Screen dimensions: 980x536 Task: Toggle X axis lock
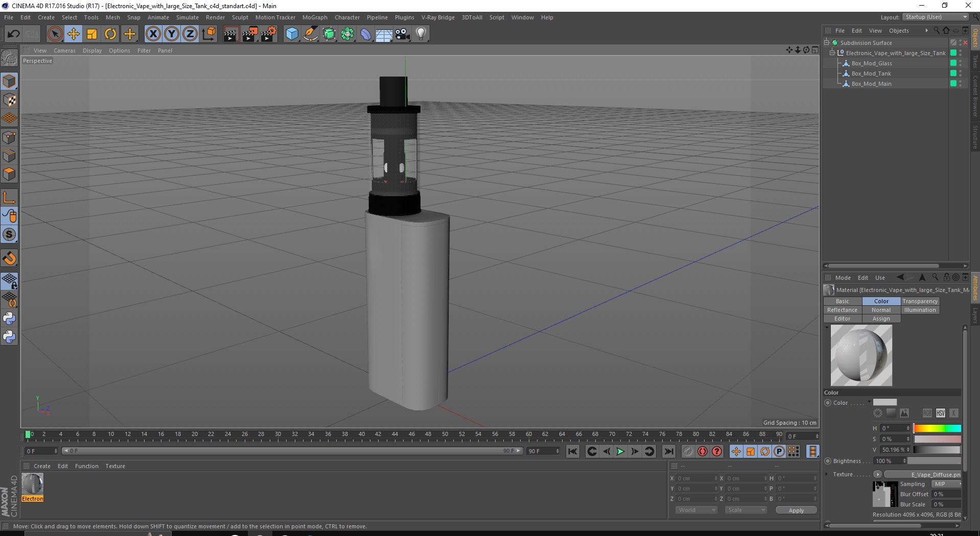pyautogui.click(x=153, y=34)
